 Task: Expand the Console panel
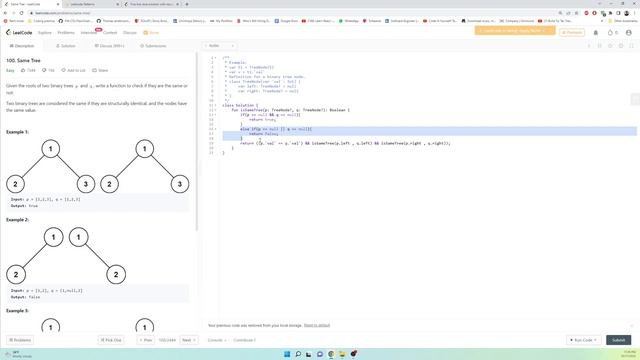[x=217, y=340]
